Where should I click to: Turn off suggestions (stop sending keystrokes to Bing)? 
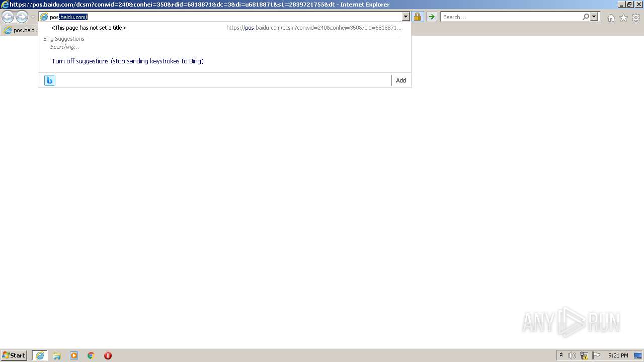(x=128, y=61)
